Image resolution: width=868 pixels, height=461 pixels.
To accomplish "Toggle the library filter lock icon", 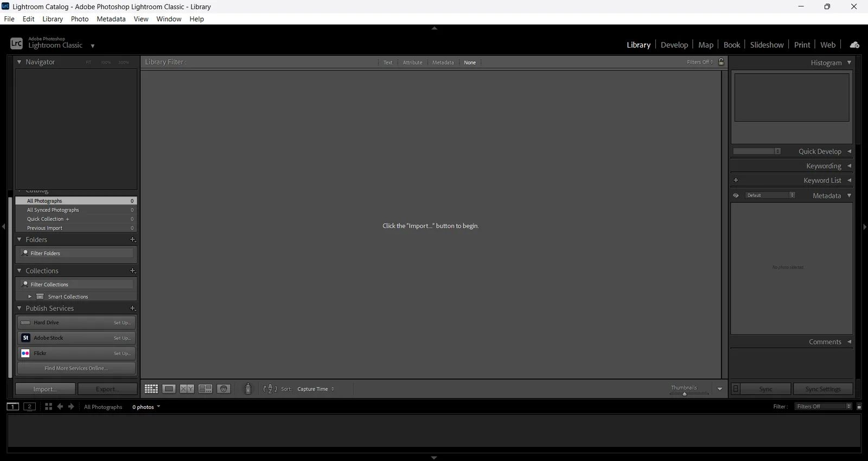I will pos(721,62).
